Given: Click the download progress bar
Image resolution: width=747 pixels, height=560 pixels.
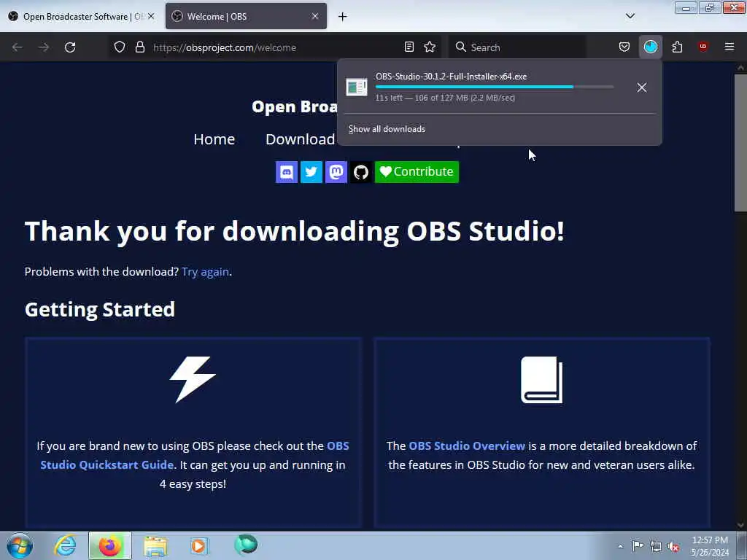Looking at the screenshot, I should 495,87.
